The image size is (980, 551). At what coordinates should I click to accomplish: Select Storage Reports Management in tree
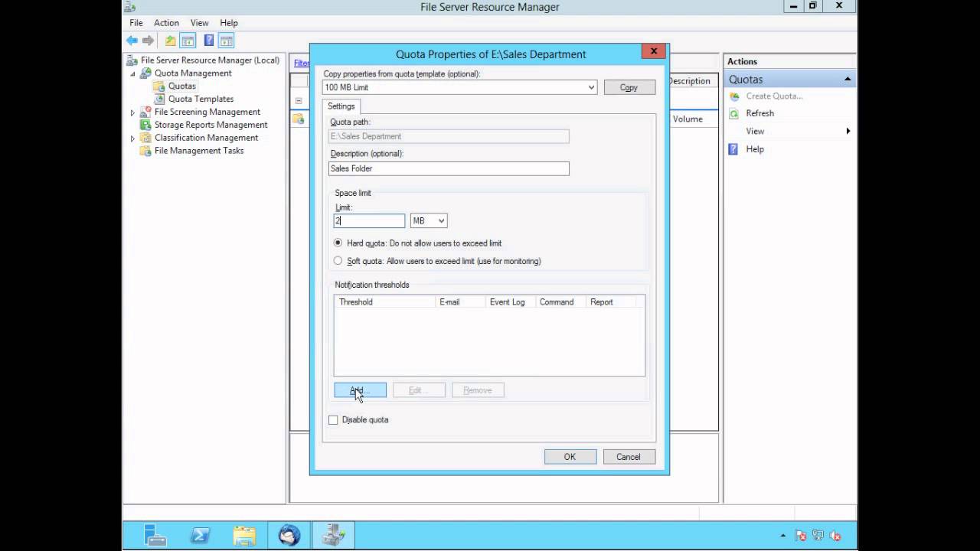tap(211, 125)
